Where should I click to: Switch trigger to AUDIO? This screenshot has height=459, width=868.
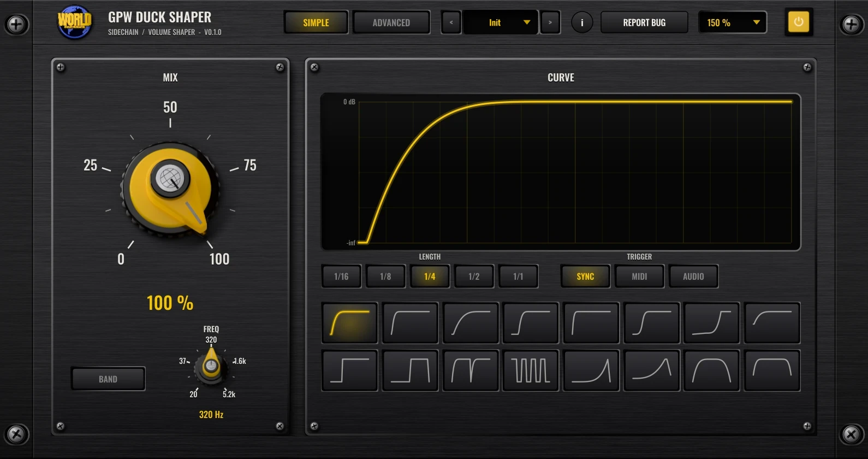[693, 276]
